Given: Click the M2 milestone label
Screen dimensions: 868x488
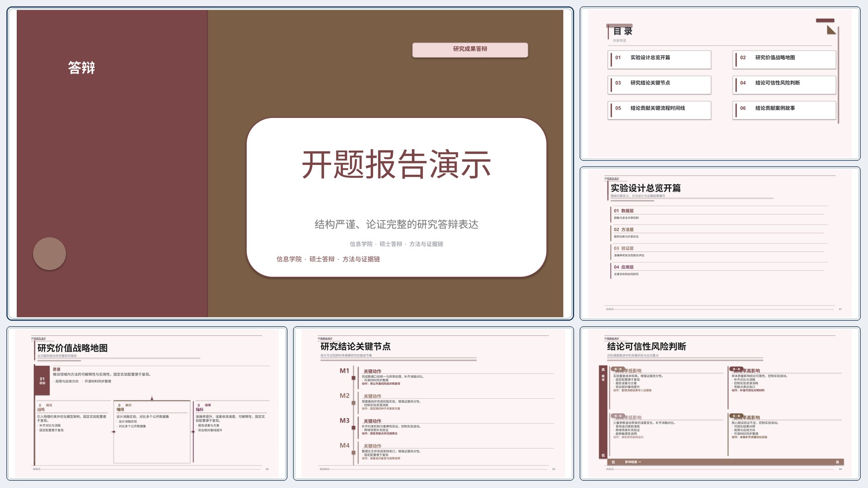Looking at the screenshot, I should (x=344, y=396).
